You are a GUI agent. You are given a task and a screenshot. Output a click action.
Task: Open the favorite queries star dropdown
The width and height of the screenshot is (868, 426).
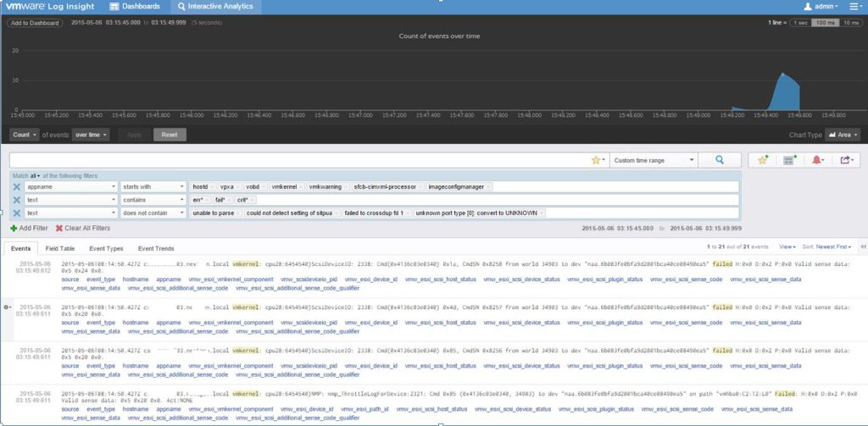click(x=598, y=160)
